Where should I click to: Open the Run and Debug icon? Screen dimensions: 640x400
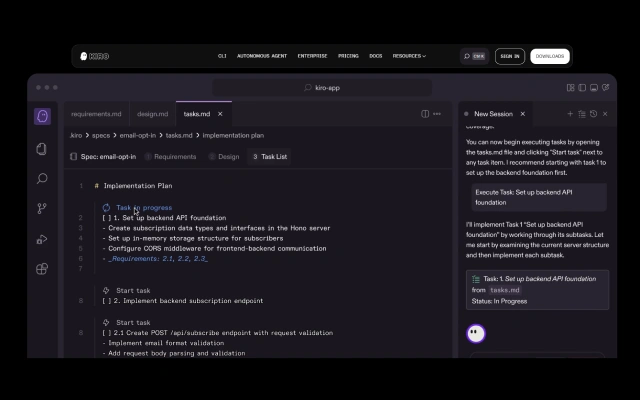click(42, 239)
